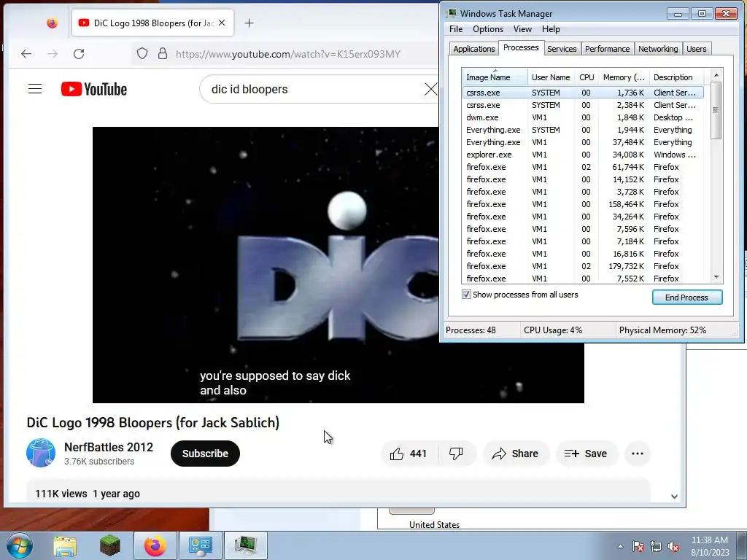
Task: Click the Action Center flag tray icon
Action: point(638,546)
